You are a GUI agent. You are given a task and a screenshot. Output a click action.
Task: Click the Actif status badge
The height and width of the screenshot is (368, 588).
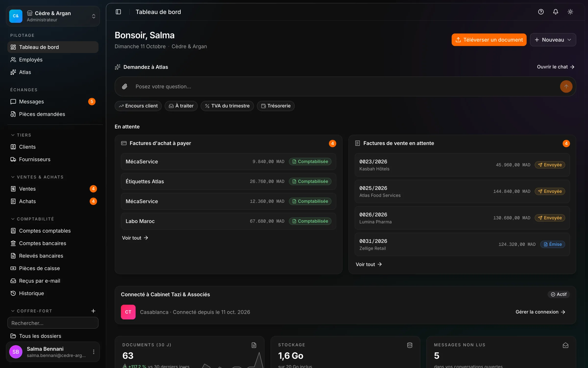click(x=559, y=294)
